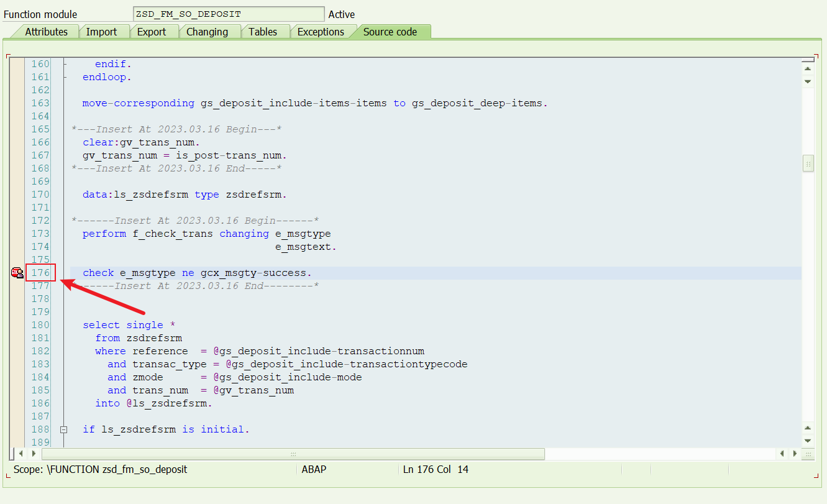The image size is (827, 504).
Task: Click scroll-left arrow at bottom-left of editor
Action: [x=21, y=454]
